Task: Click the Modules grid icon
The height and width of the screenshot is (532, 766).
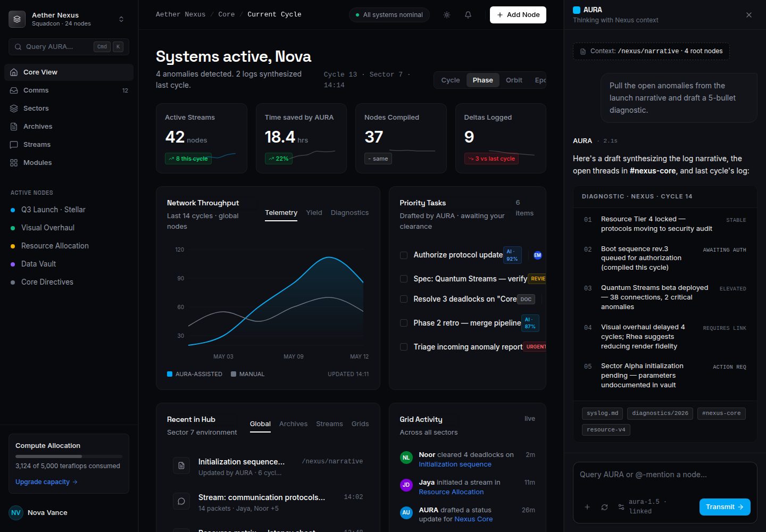Action: click(14, 163)
